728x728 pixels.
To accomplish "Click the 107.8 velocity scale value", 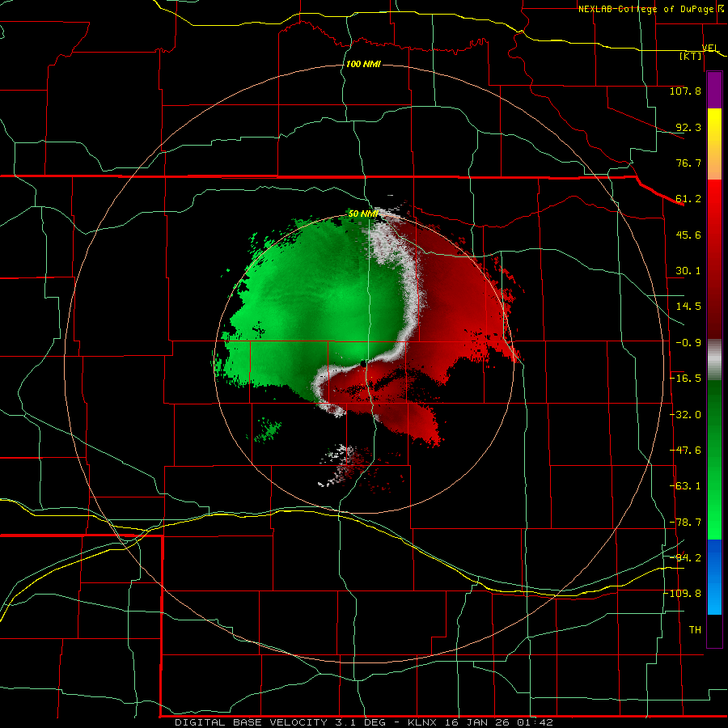I will coord(685,91).
